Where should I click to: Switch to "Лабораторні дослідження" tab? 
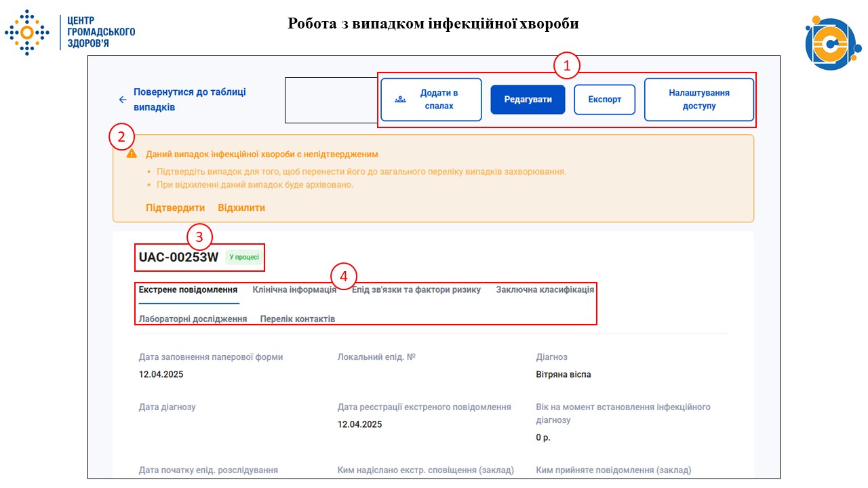[192, 318]
